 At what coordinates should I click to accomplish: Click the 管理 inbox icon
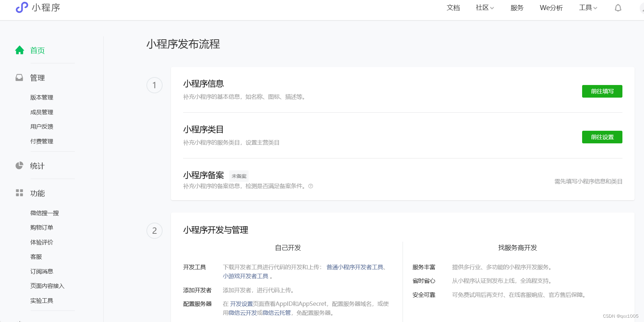coord(19,77)
